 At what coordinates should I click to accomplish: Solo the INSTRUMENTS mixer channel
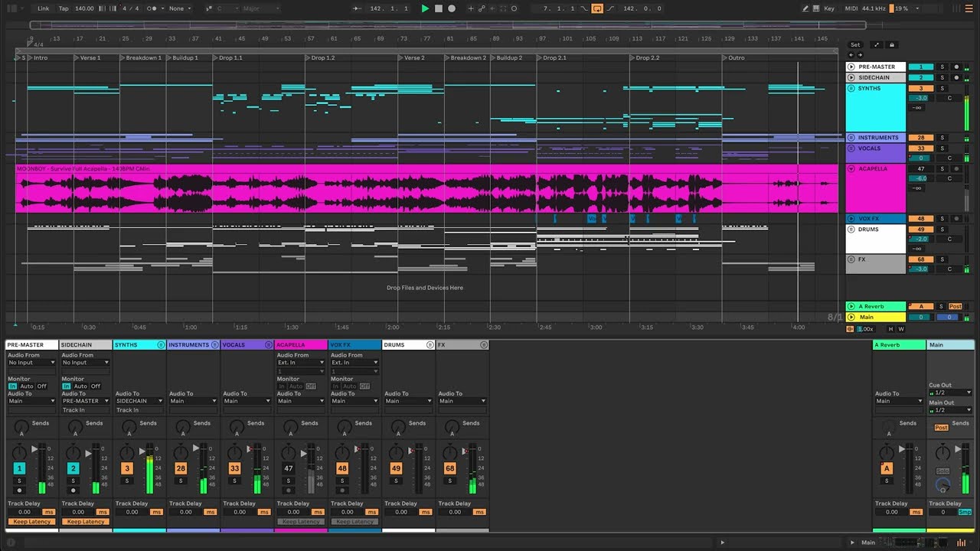[181, 481]
